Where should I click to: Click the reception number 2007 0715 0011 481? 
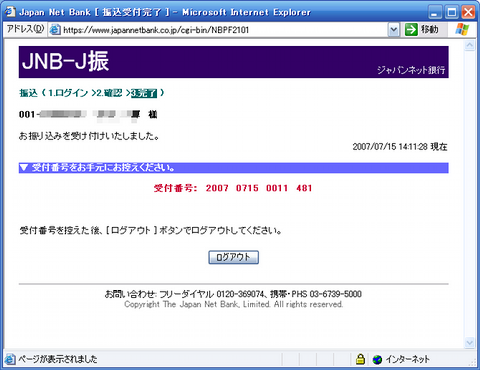pos(259,188)
